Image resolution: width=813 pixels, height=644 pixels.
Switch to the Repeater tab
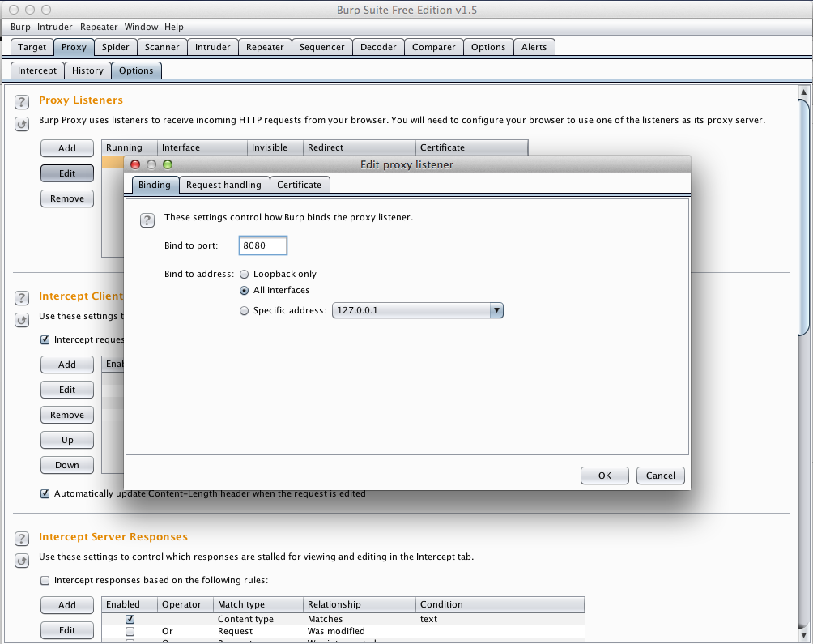tap(265, 47)
